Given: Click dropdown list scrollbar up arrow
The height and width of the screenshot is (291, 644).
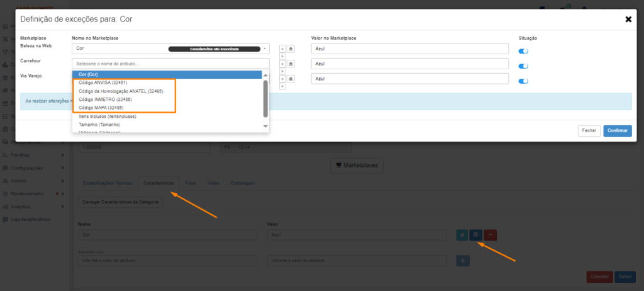Looking at the screenshot, I should 265,76.
